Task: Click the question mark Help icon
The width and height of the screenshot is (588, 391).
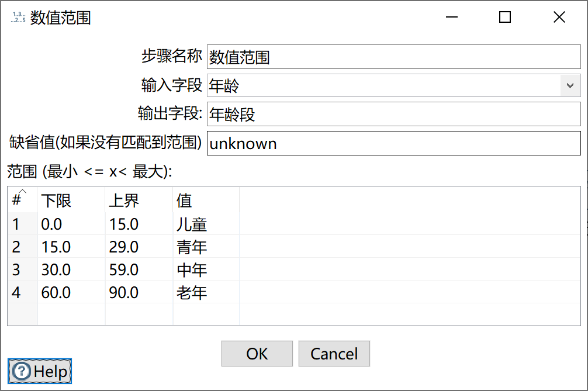Action: tap(21, 371)
